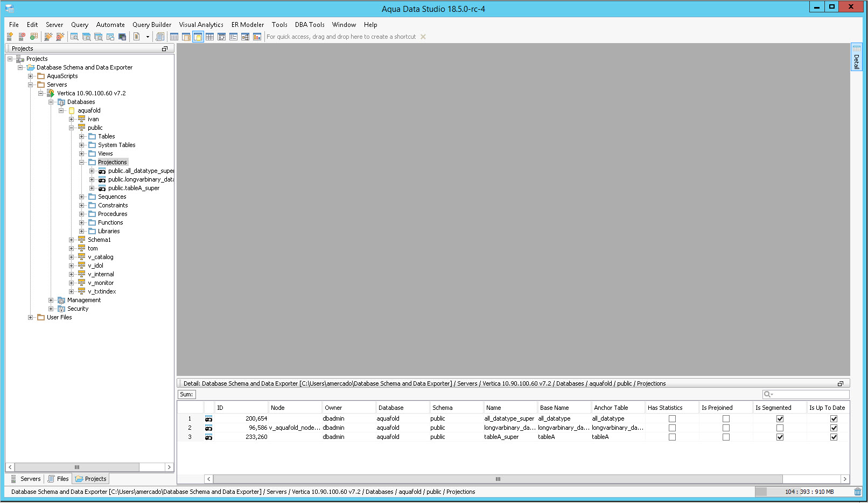
Task: Click the Detail table horizontal scrollbar thumb
Action: pos(498,479)
